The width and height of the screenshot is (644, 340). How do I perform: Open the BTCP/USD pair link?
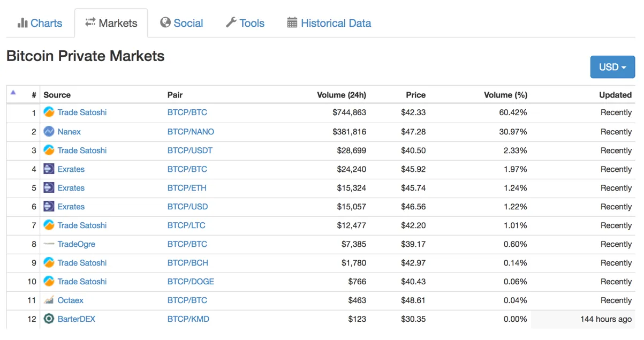coord(187,207)
